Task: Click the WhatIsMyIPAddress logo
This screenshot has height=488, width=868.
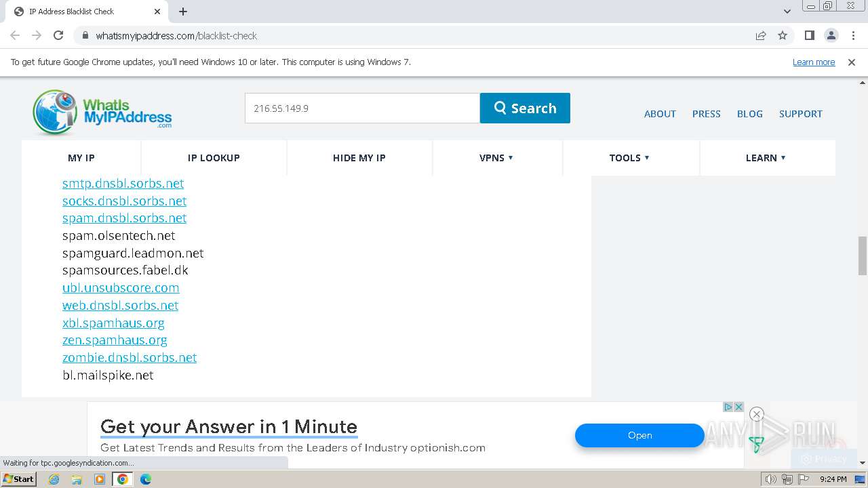Action: [x=102, y=111]
